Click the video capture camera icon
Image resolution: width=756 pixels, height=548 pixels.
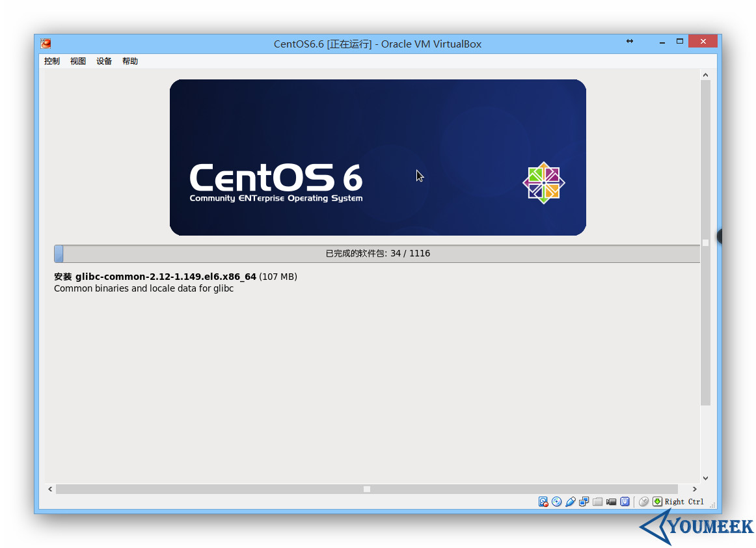coord(612,501)
